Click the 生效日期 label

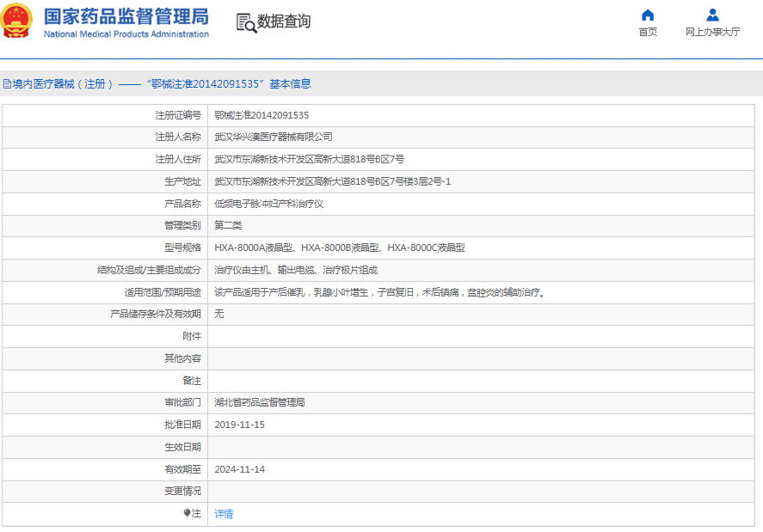[x=182, y=447]
